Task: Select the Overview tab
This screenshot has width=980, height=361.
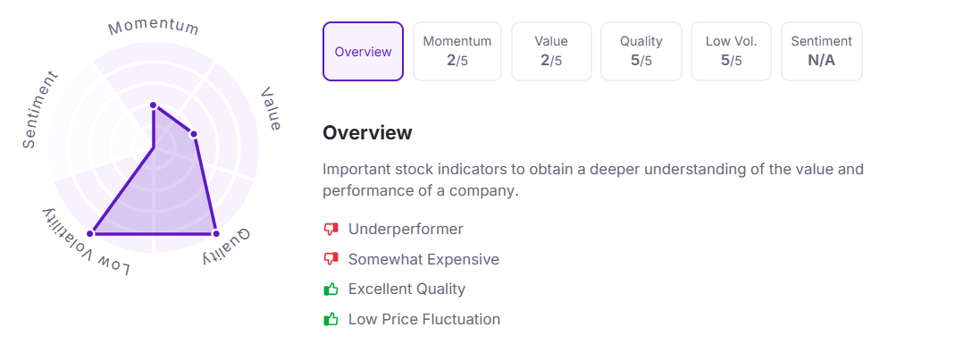Action: tap(363, 51)
